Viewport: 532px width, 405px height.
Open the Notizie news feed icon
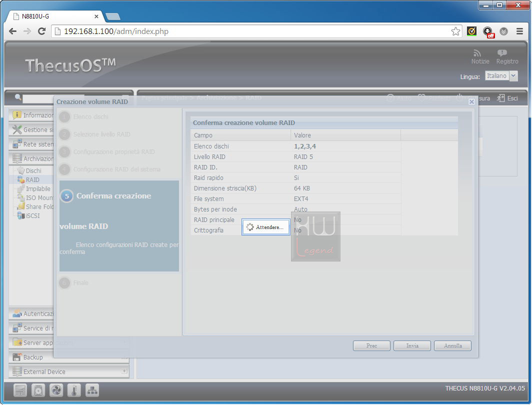pos(477,53)
